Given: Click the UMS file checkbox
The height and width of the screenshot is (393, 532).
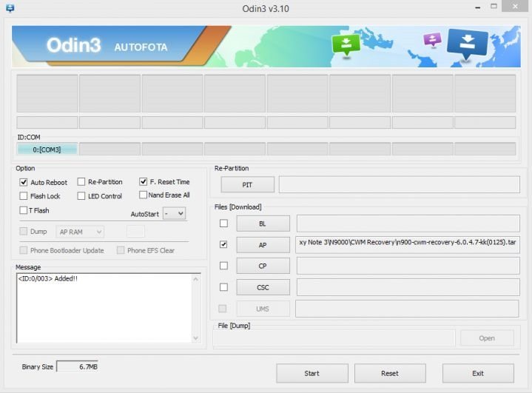Looking at the screenshot, I should pos(223,309).
